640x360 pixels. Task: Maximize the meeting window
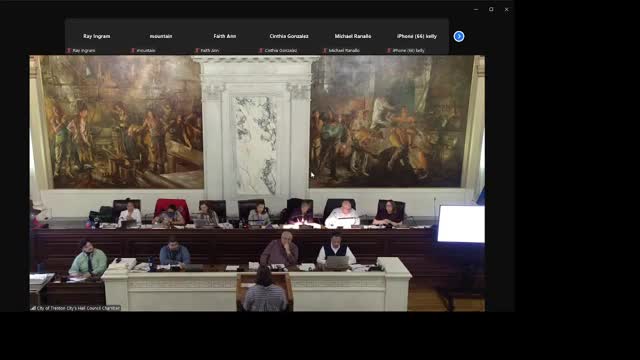491,9
